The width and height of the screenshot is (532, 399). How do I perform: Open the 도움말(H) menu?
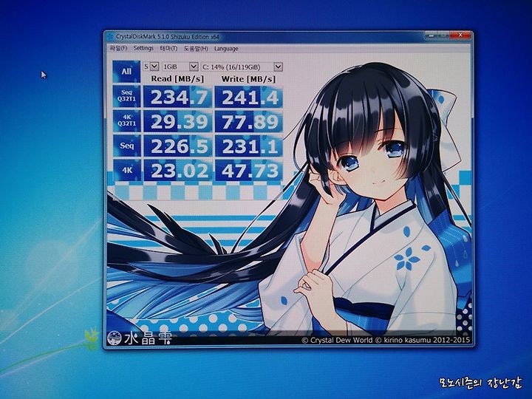tap(196, 49)
